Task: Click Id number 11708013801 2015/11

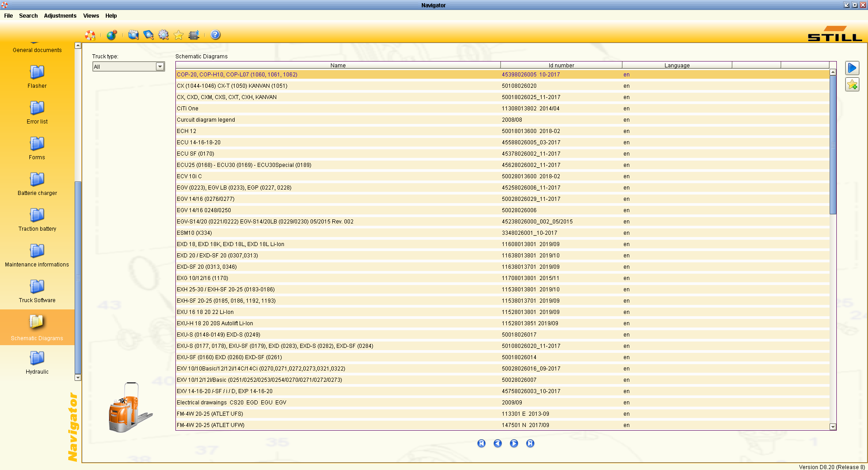Action: (530, 278)
